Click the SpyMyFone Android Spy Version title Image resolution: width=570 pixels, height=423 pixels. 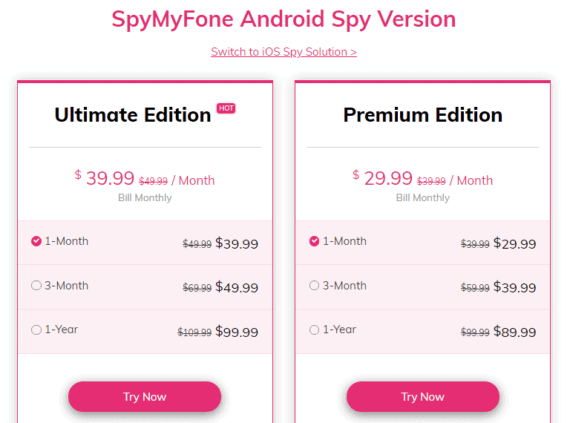(x=284, y=20)
